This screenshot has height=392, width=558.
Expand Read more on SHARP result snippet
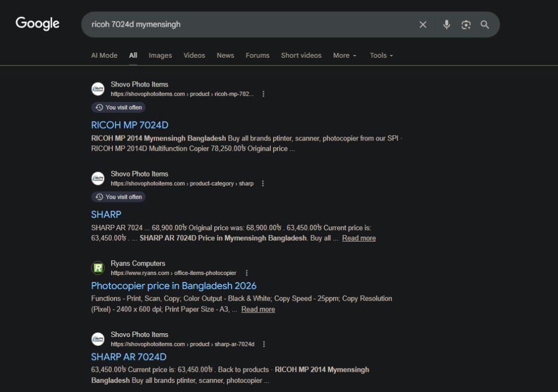(359, 238)
